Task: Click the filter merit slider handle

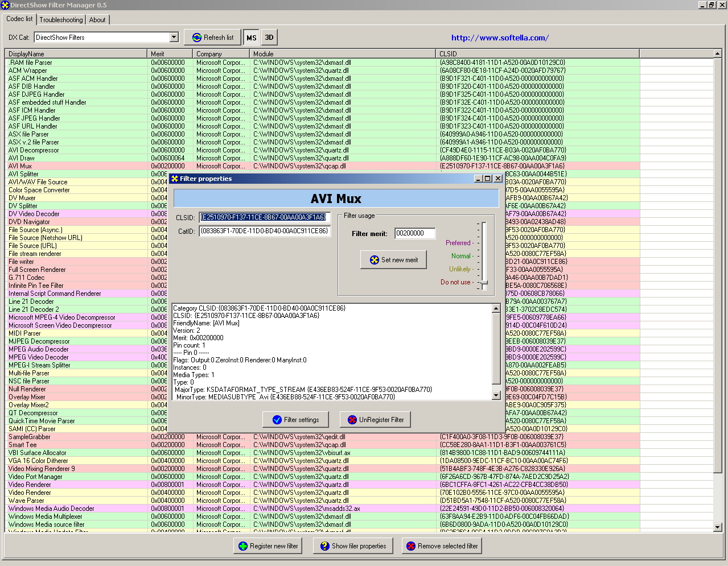Action: point(484,283)
